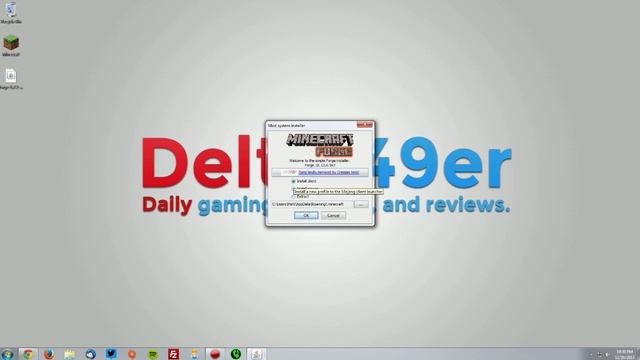Open the green power-symbol taskbar icon

[236, 354]
